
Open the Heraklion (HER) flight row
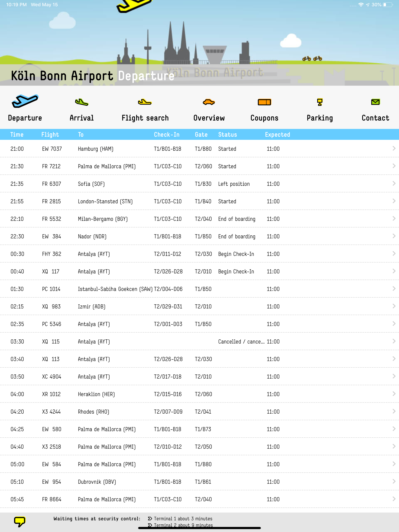(x=199, y=394)
